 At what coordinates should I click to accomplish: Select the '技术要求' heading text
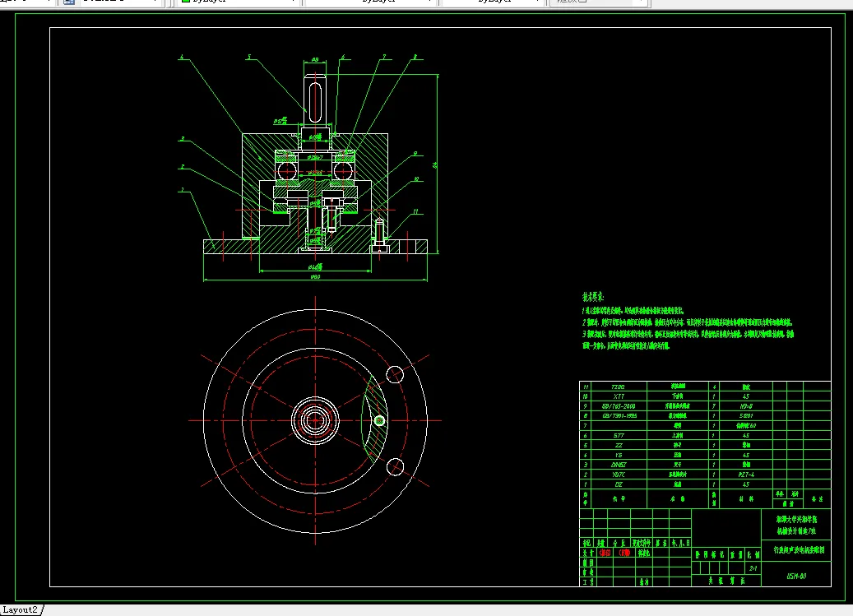[x=593, y=297]
